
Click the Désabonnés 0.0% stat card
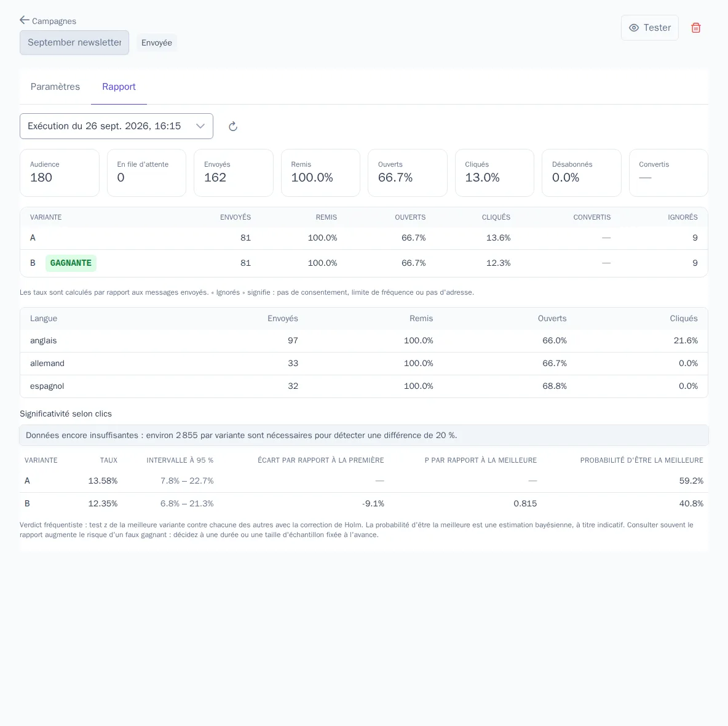coord(582,173)
